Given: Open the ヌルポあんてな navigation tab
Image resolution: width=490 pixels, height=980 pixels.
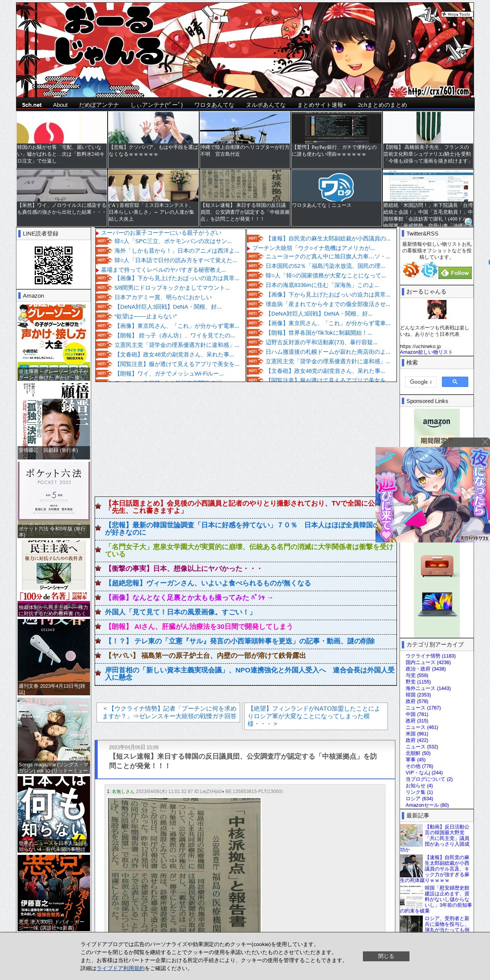Looking at the screenshot, I should [x=266, y=105].
